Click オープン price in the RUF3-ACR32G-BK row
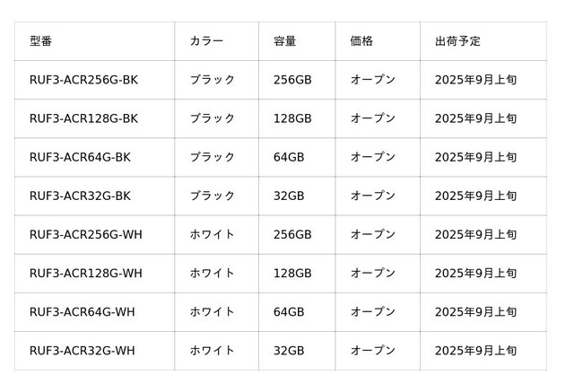574x392 pixels. tap(373, 196)
